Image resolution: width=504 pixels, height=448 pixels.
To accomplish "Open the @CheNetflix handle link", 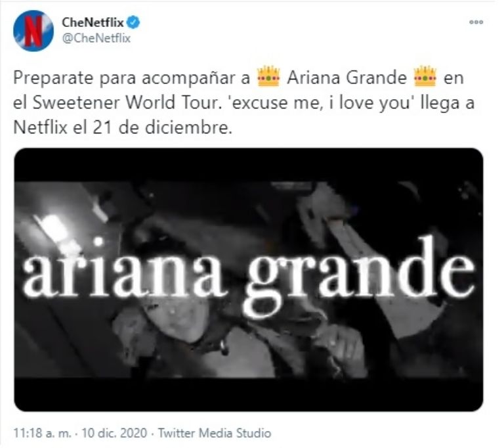I will 96,38.
